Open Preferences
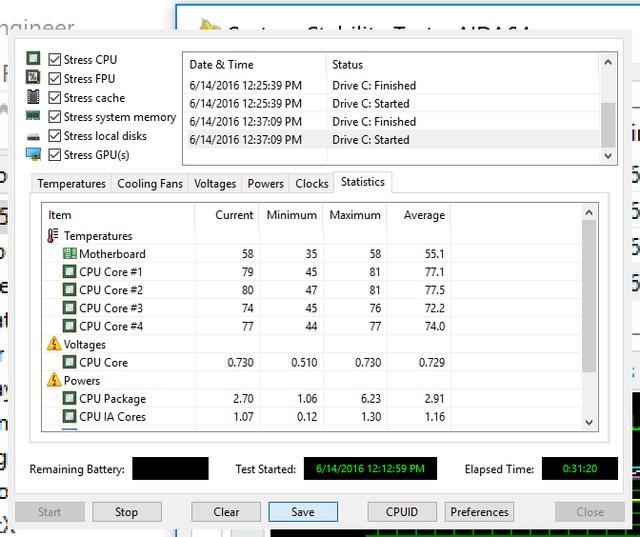The width and height of the screenshot is (640, 537). [x=480, y=512]
